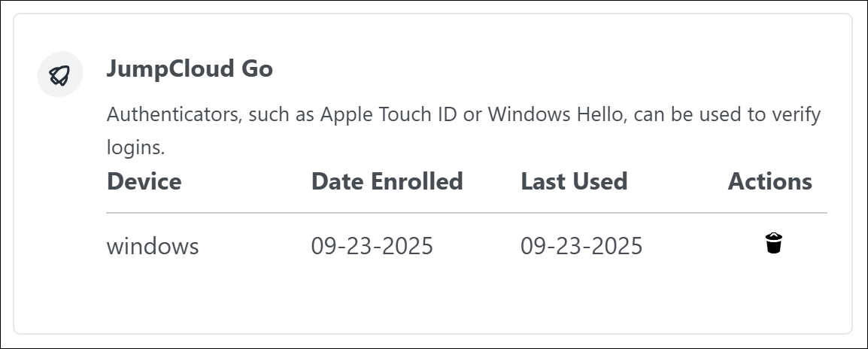The width and height of the screenshot is (868, 349).
Task: Sort by the Device column header
Action: click(x=144, y=181)
